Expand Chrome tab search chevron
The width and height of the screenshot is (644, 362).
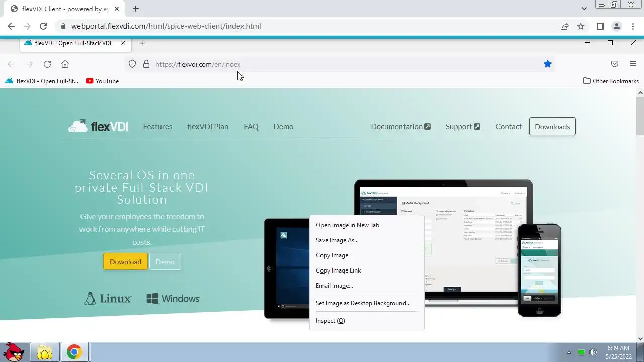584,9
